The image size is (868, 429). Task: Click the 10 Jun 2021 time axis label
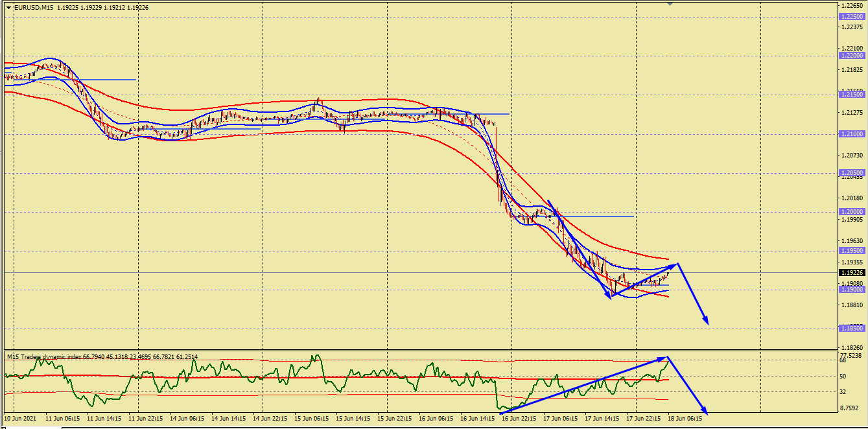(21, 419)
